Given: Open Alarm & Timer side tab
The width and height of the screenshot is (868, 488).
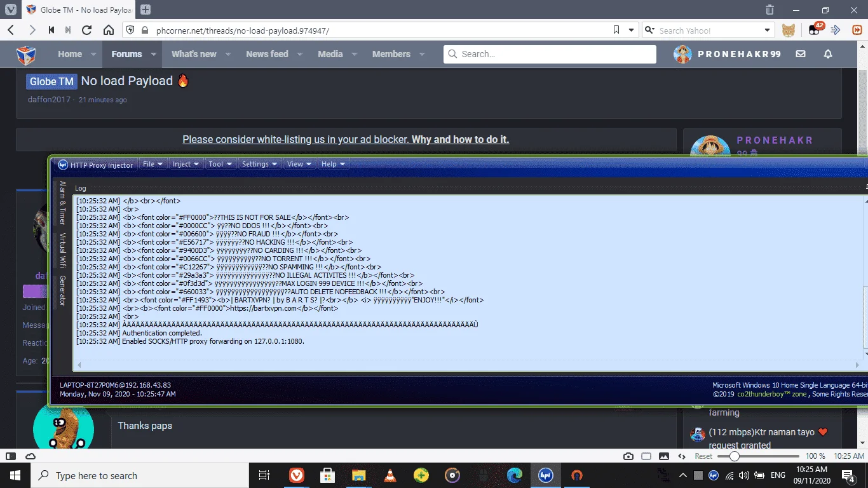Looking at the screenshot, I should click(62, 203).
